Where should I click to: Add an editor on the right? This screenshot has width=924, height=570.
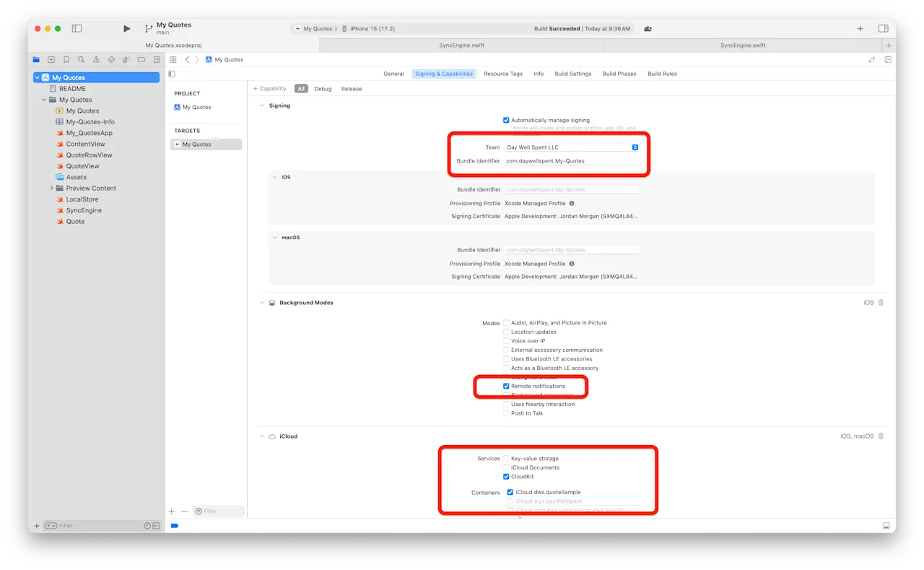tap(888, 60)
